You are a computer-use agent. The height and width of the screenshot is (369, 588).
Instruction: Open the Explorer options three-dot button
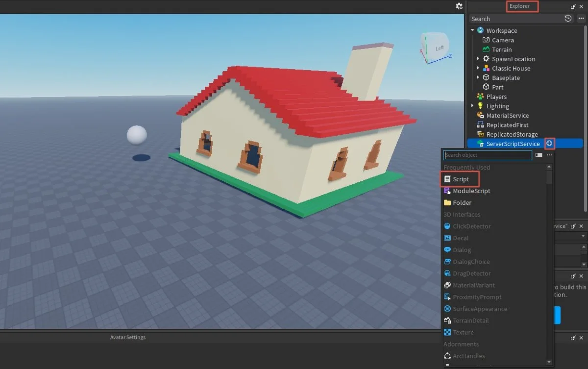581,19
